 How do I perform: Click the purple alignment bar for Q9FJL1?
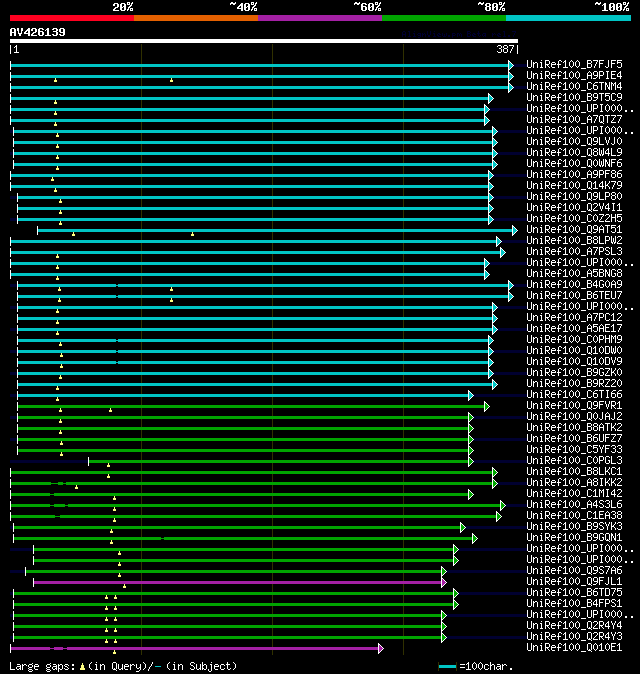tap(240, 582)
